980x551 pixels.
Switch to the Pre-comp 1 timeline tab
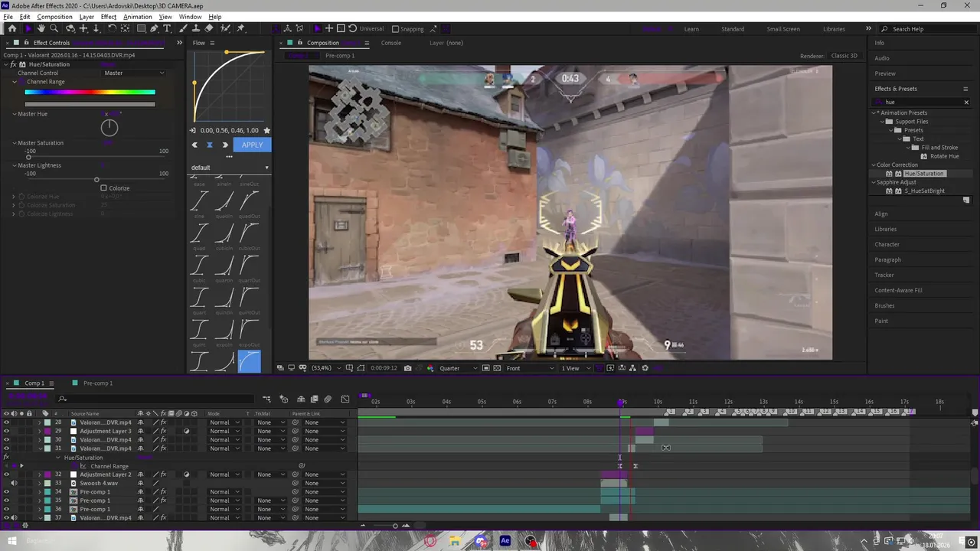[x=98, y=383]
